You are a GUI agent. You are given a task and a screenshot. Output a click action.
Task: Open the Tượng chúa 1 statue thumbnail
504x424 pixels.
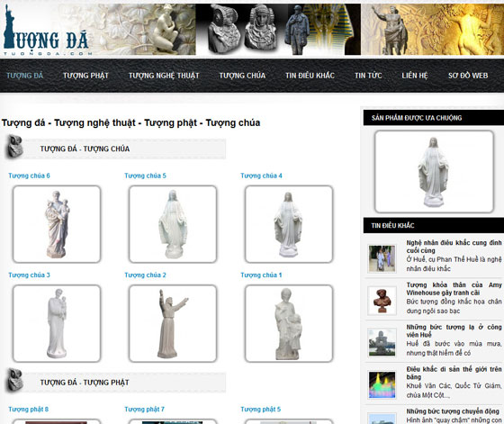pos(289,323)
